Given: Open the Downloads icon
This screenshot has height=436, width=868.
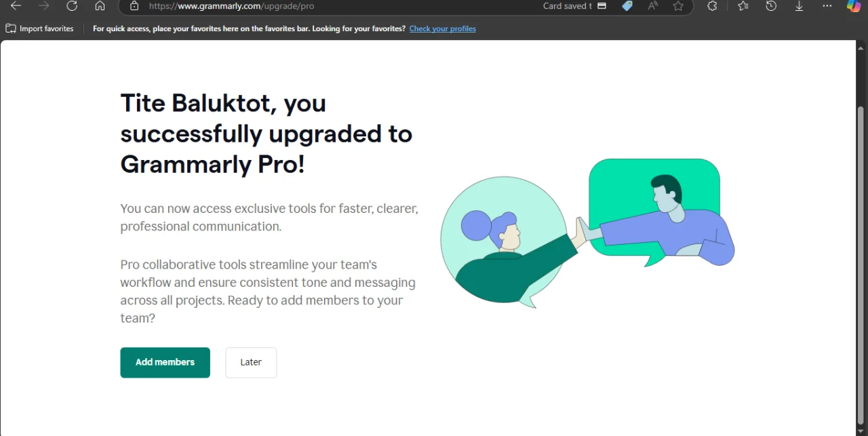Looking at the screenshot, I should 799,6.
